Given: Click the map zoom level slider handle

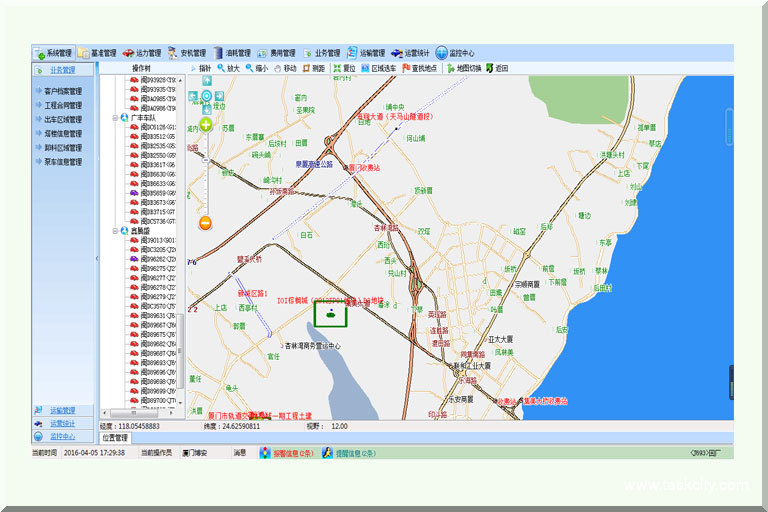Looking at the screenshot, I should pos(206,159).
